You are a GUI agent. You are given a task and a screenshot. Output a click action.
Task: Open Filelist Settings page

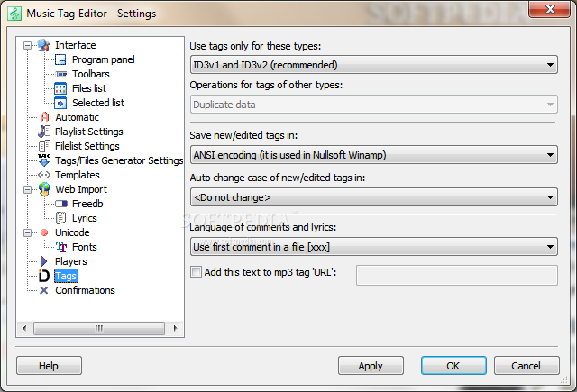87,146
